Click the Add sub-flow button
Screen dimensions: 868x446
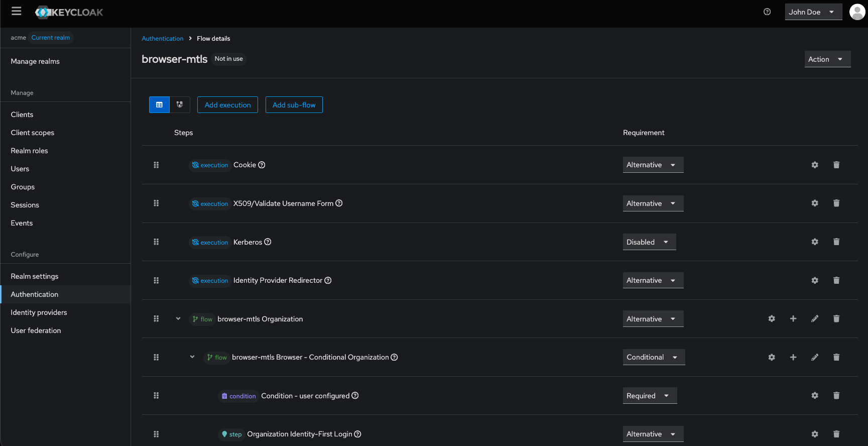pyautogui.click(x=294, y=105)
